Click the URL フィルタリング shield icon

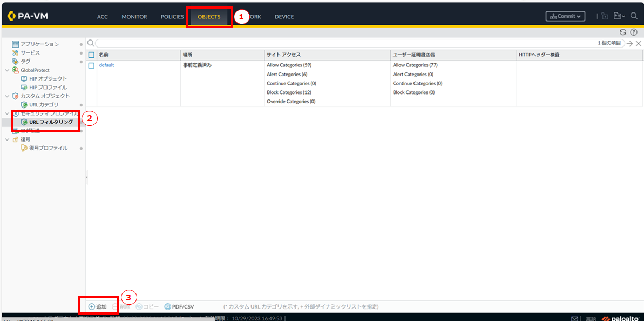24,122
